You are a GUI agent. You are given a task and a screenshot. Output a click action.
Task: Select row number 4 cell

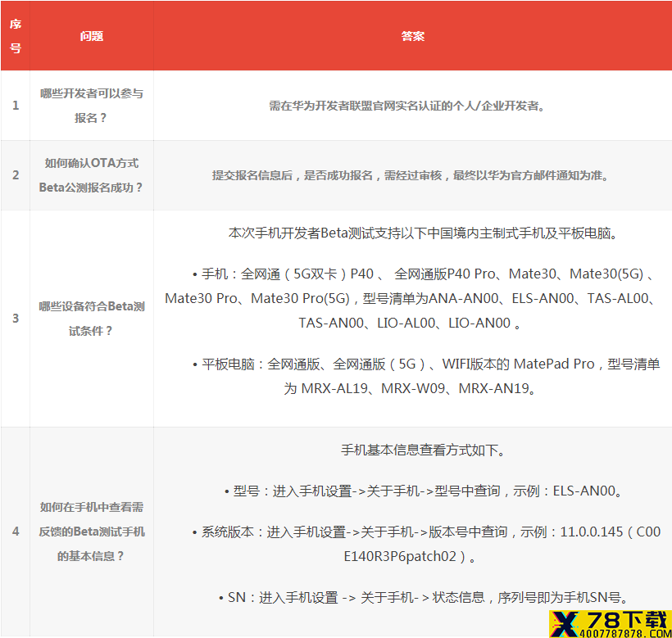click(16, 532)
